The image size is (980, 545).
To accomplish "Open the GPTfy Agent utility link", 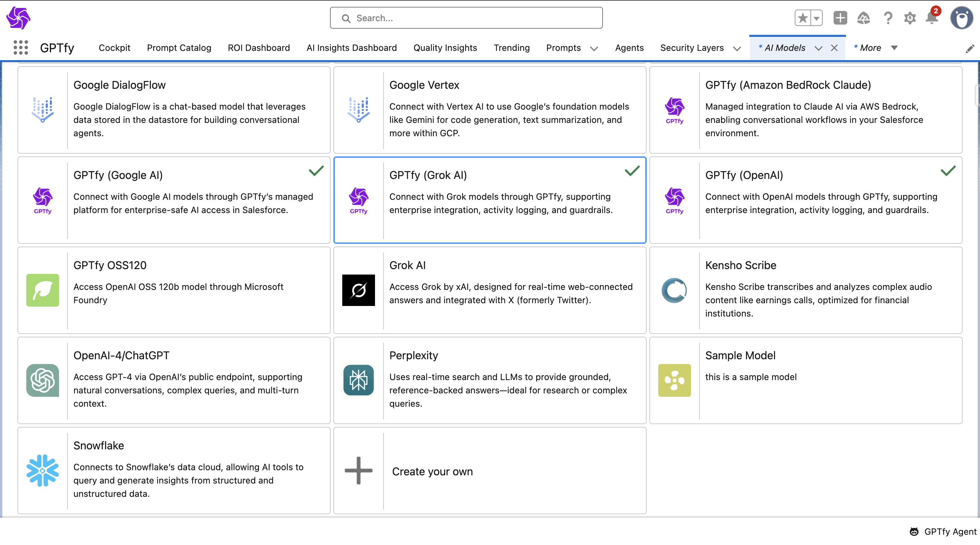I will [x=943, y=531].
